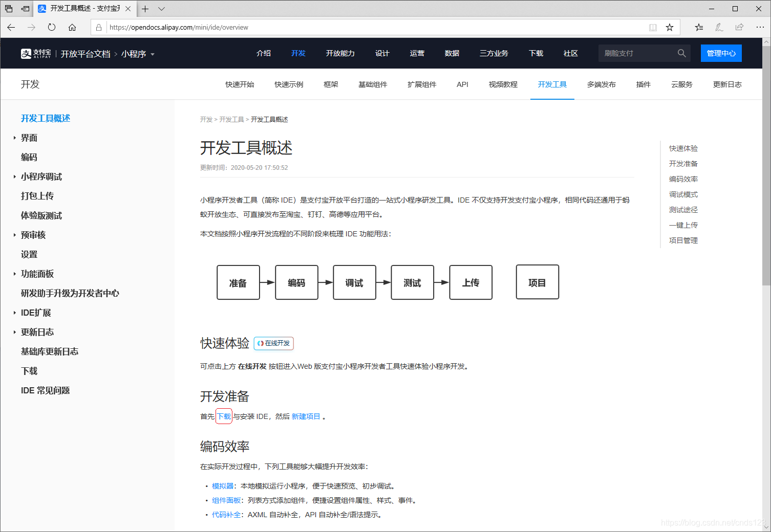Open the favorites list icon

(x=699, y=28)
